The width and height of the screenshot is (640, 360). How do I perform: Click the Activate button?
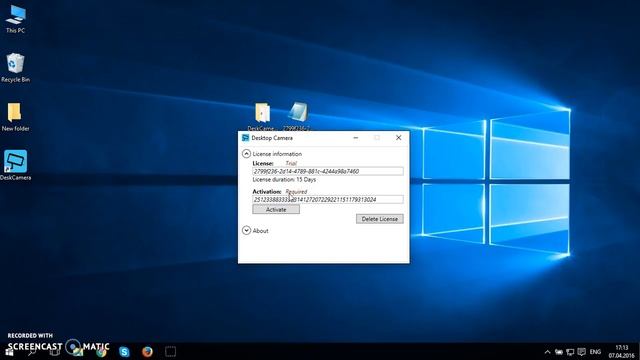coord(276,209)
